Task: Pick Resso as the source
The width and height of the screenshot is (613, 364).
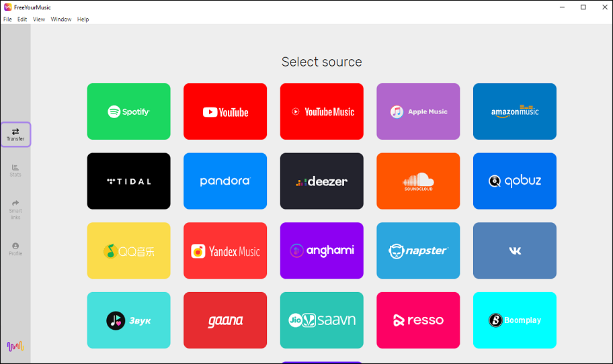Action: (418, 320)
